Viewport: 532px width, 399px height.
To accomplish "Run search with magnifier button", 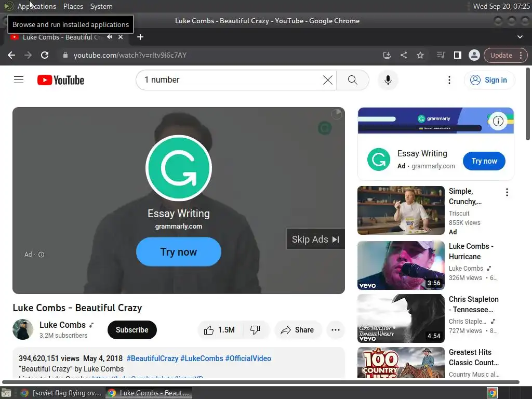I will (353, 80).
